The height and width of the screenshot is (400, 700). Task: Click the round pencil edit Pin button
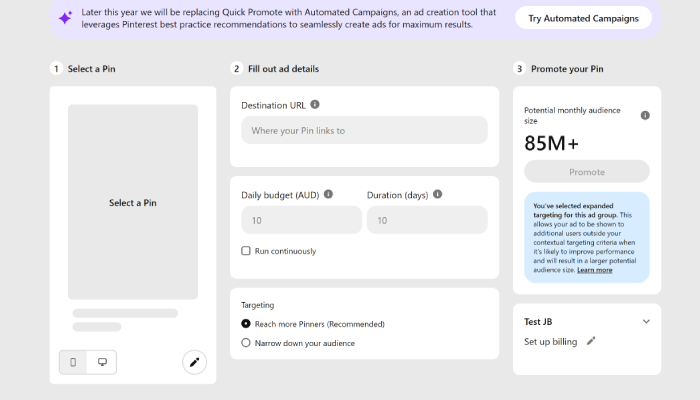pyautogui.click(x=194, y=362)
